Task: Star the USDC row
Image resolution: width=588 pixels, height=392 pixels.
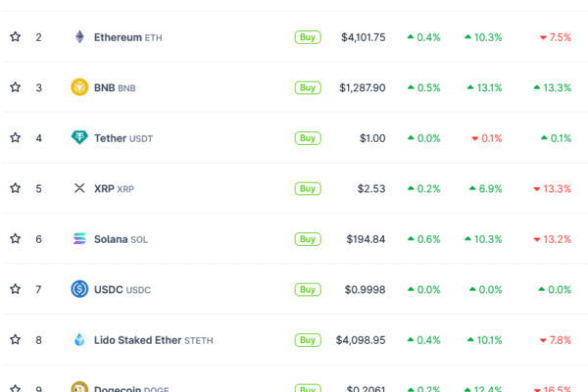Action: (16, 289)
